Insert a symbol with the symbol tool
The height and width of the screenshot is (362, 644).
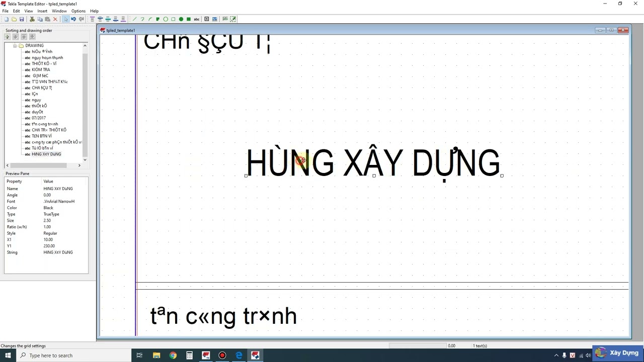tap(206, 19)
